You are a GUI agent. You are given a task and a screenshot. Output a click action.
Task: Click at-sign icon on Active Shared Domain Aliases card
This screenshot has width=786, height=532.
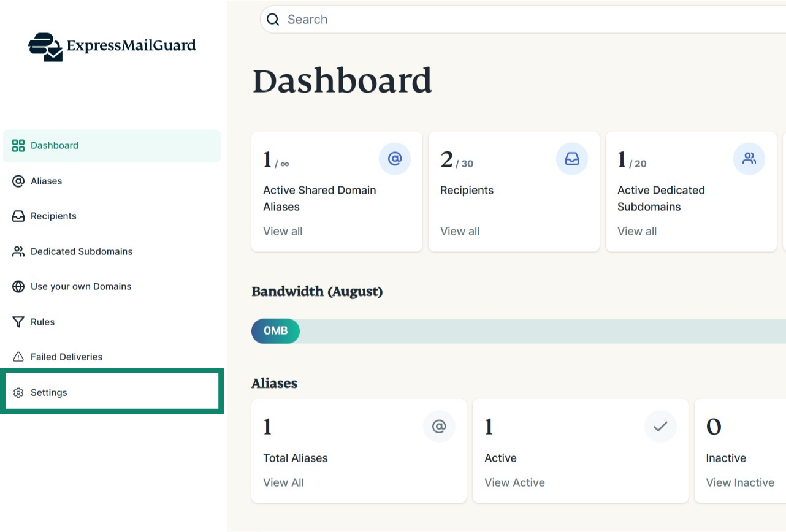tap(395, 159)
